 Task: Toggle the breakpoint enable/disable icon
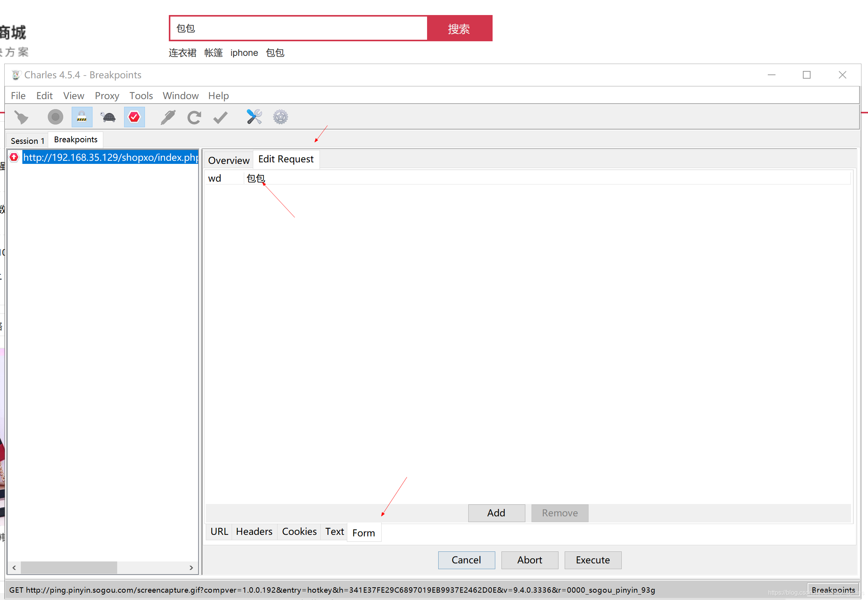click(135, 118)
